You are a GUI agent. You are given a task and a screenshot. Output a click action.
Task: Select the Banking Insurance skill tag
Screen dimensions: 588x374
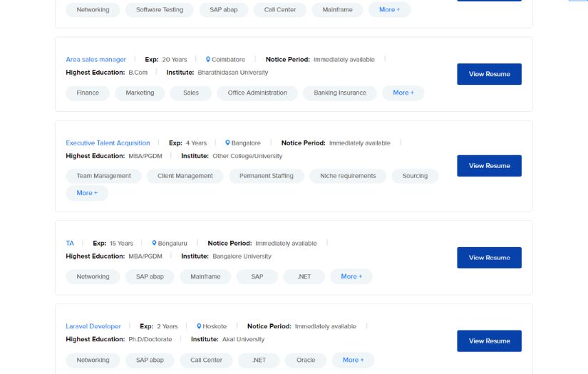tap(340, 93)
